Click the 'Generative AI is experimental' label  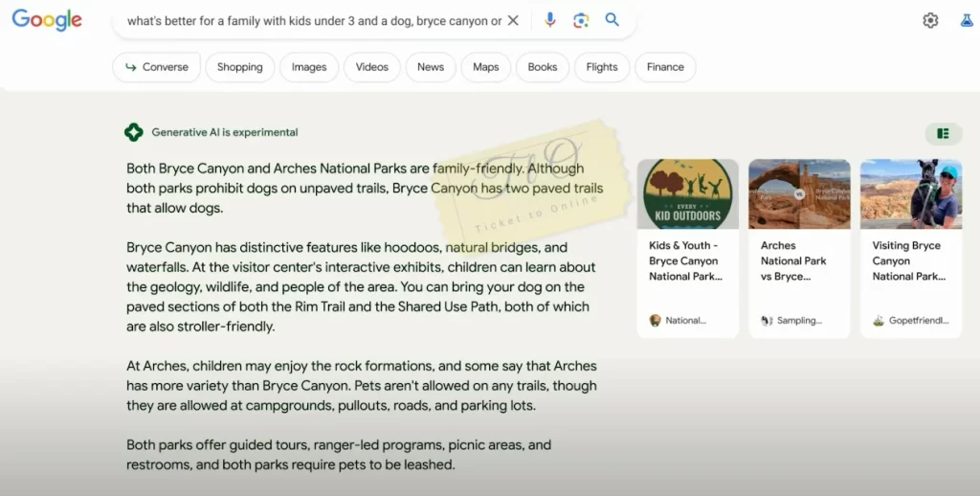pos(225,132)
